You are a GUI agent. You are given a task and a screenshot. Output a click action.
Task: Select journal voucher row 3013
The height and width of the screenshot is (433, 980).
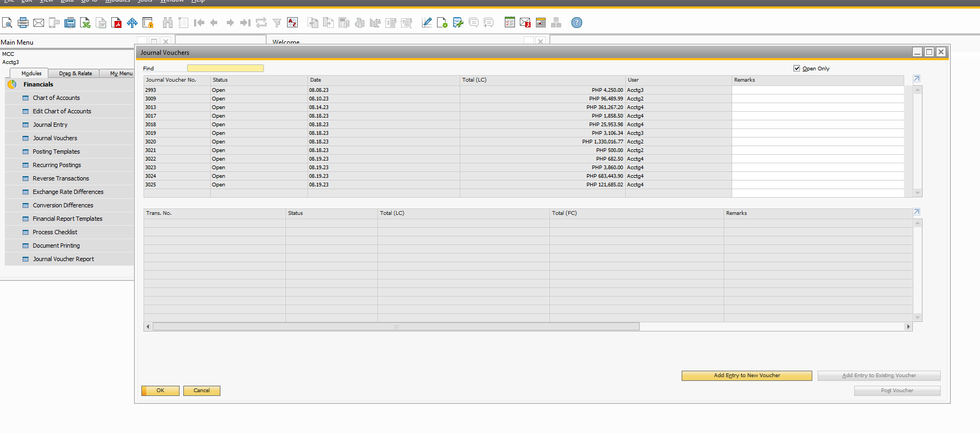point(524,107)
